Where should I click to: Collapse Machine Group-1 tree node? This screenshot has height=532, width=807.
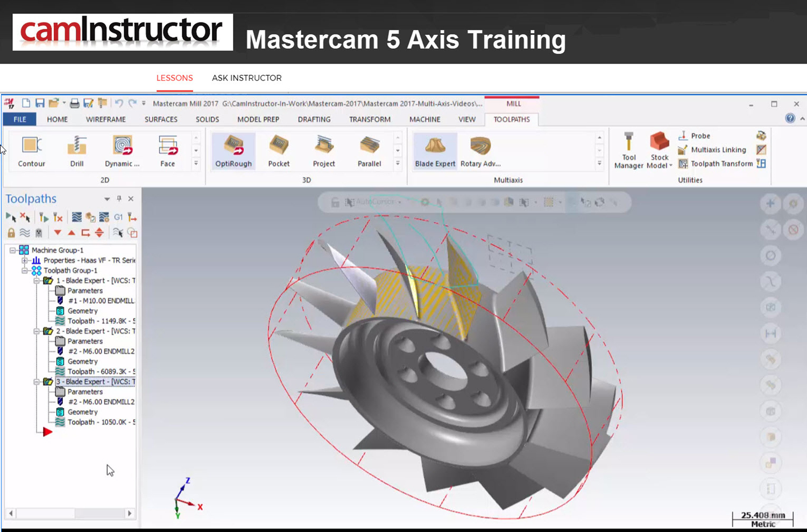[x=12, y=250]
